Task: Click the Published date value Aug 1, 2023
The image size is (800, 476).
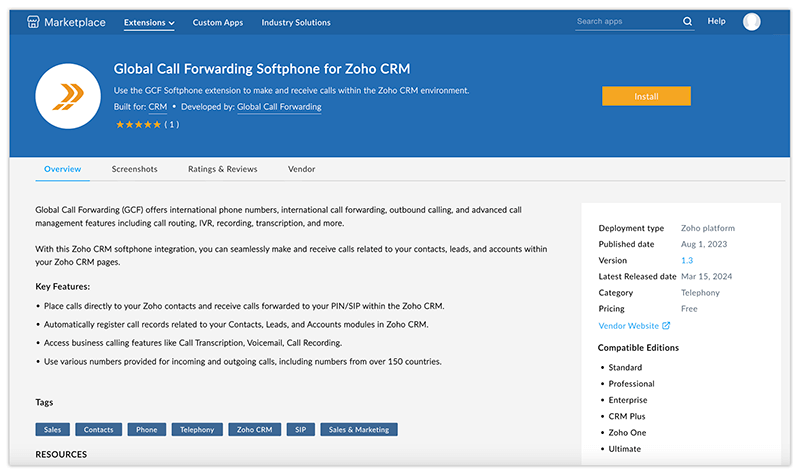Action: click(704, 244)
